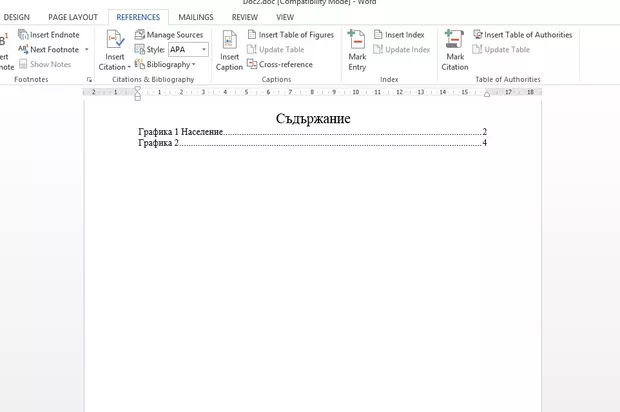This screenshot has width=620, height=412.
Task: Click page number 4 in the table
Action: pos(484,143)
